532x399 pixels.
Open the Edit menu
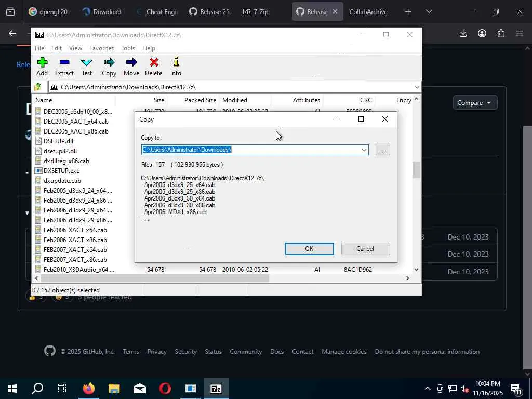pos(57,48)
